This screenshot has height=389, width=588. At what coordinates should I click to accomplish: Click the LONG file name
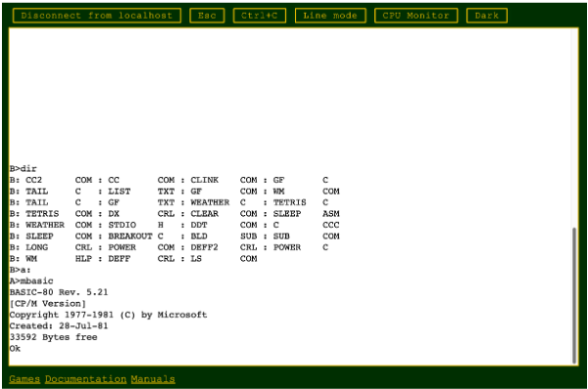pos(37,247)
